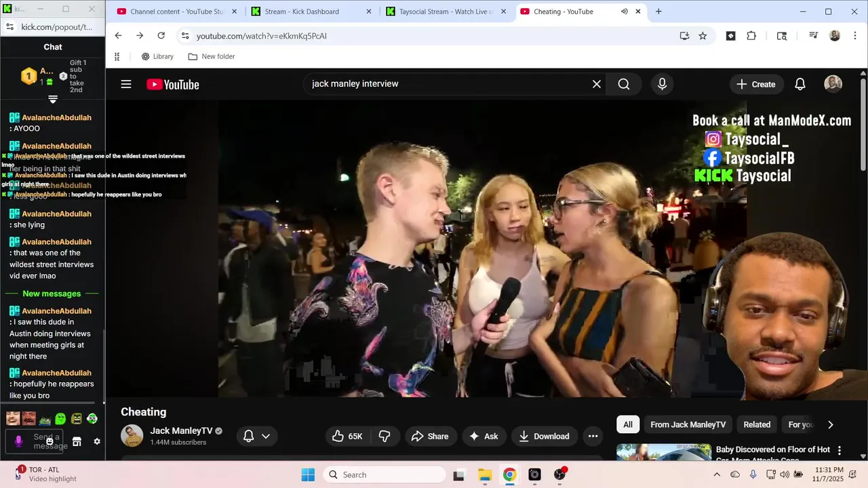Open Kick chat shop icon
This screenshot has width=868, height=488.
77,441
